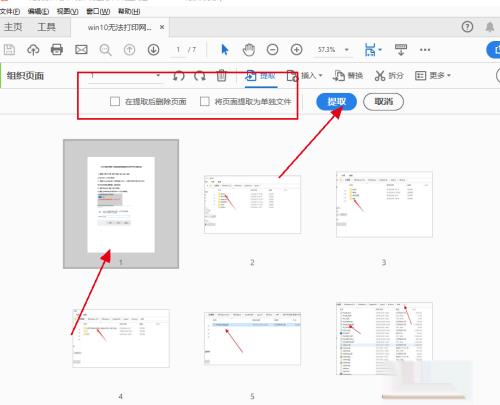Click the scrolling mode toolbar icon
Viewport: 500px width, 405px height.
tap(401, 50)
